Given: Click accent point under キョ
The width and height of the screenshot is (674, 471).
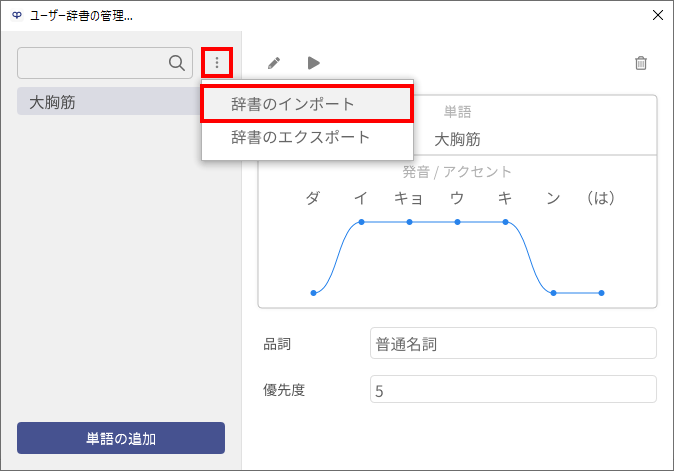Looking at the screenshot, I should (410, 222).
